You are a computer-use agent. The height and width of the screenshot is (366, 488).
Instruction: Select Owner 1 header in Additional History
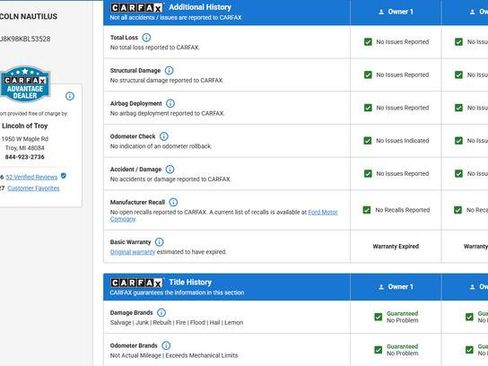click(396, 12)
